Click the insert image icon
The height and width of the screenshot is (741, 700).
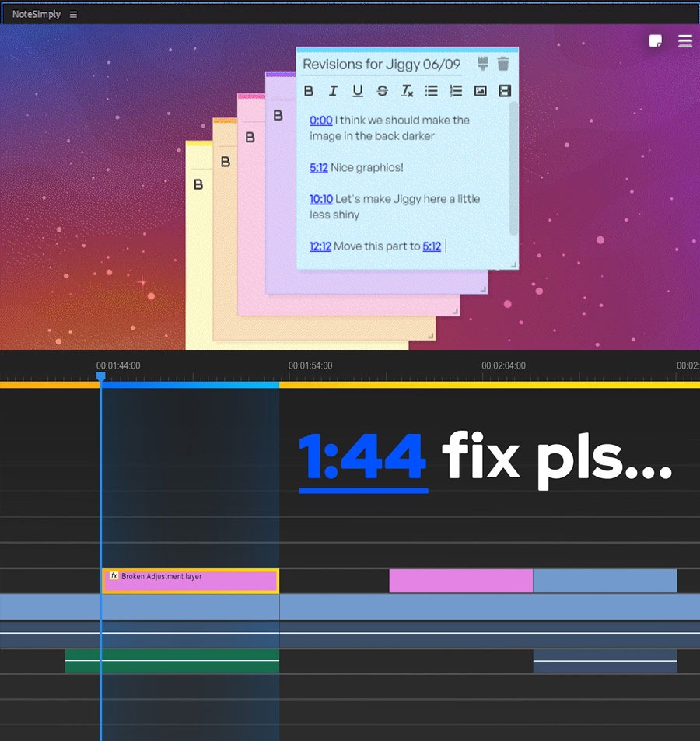[481, 91]
